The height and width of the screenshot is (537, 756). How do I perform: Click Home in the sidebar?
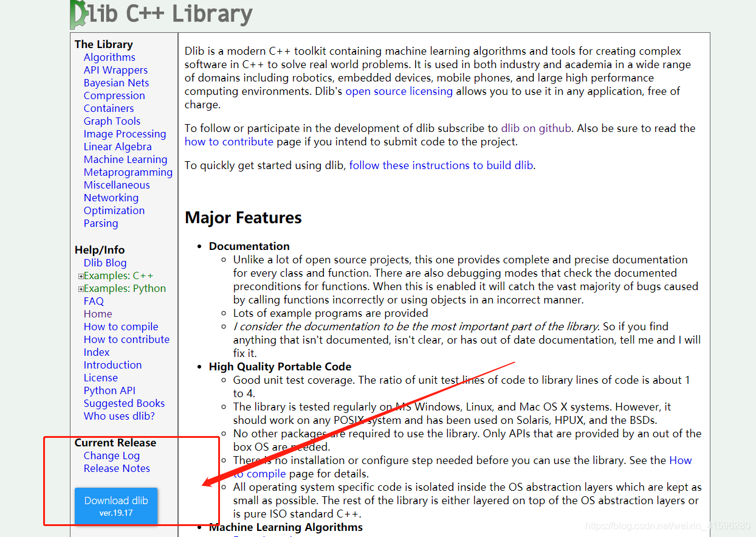98,314
